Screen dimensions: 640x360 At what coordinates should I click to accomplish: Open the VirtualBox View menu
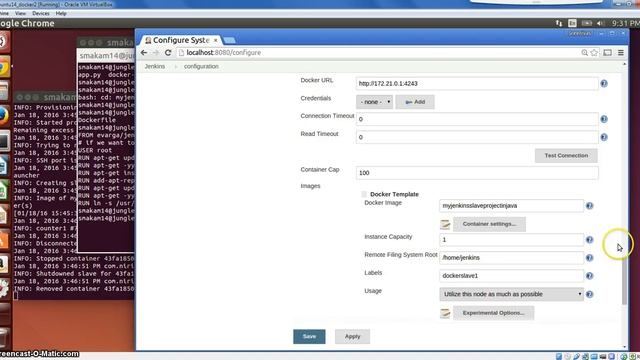[20, 13]
